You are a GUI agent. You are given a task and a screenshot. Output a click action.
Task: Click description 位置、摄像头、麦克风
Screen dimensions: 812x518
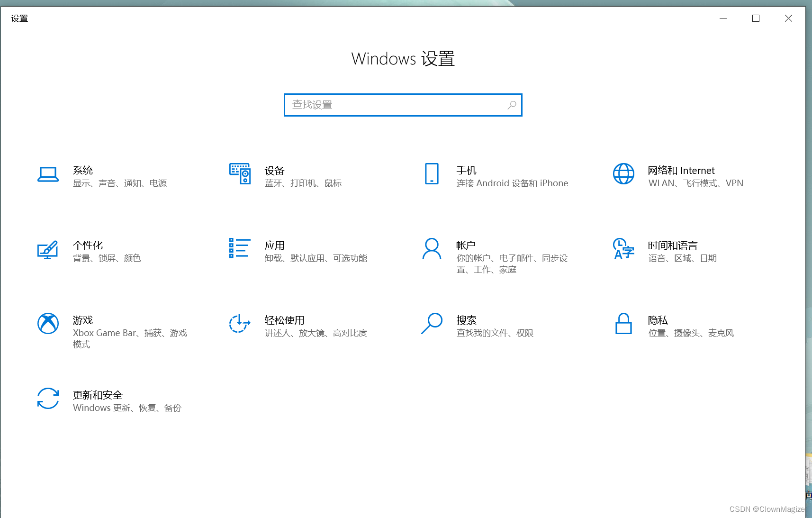click(x=691, y=333)
